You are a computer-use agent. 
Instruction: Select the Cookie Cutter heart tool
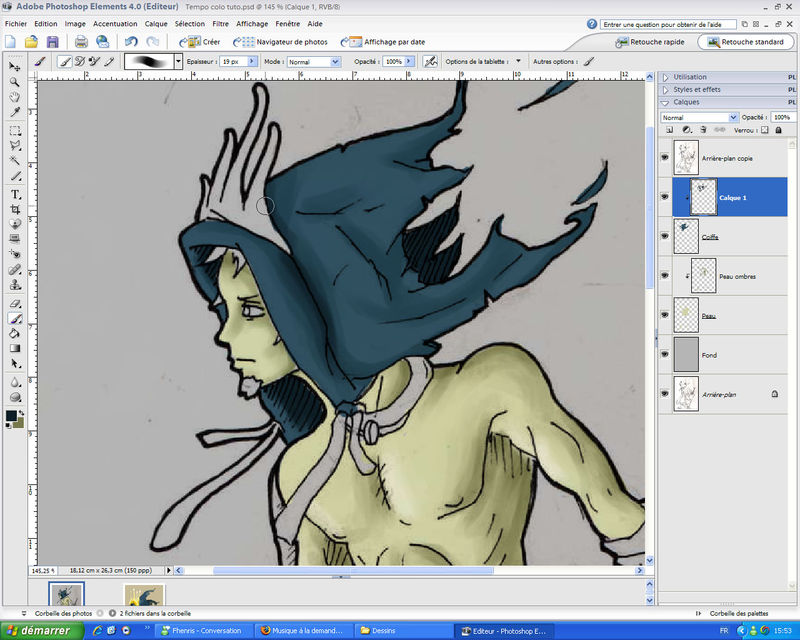(15, 224)
